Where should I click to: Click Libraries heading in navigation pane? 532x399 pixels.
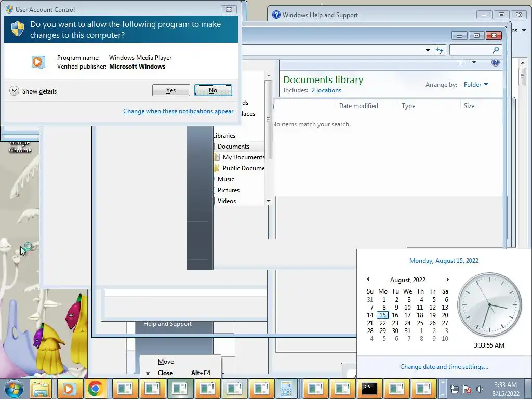pos(224,136)
